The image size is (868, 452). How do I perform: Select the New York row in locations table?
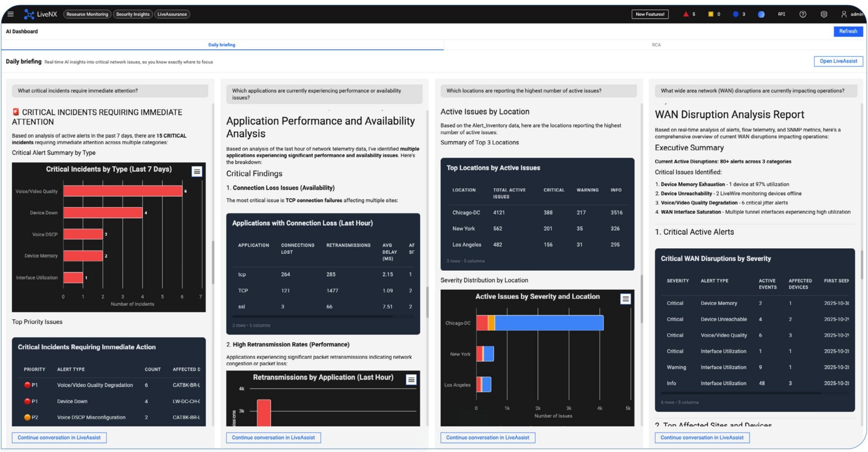pos(537,229)
